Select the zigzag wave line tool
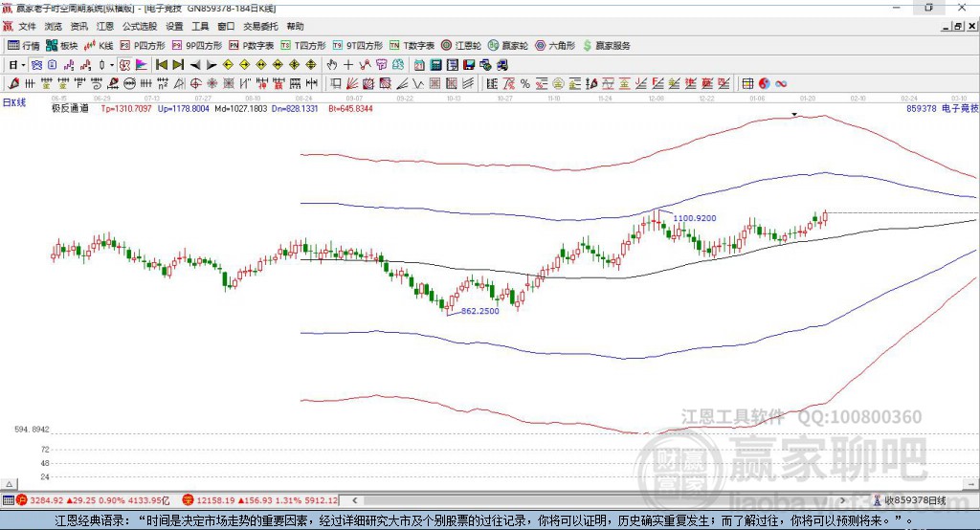 (x=419, y=84)
